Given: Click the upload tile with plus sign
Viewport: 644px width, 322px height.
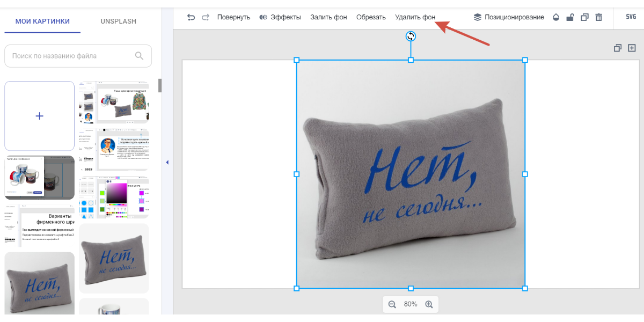Looking at the screenshot, I should [39, 116].
